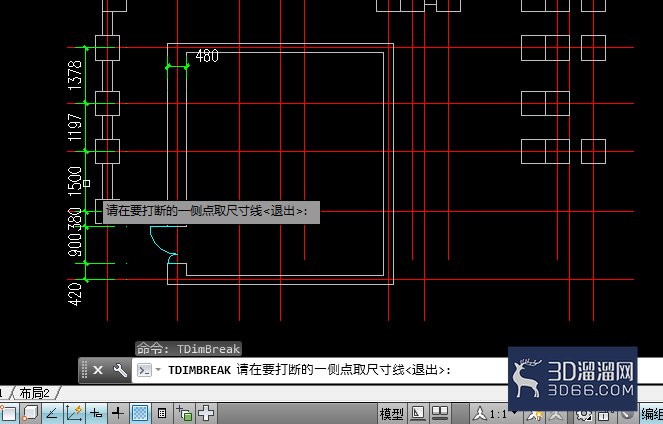Toggle object snap tracking icon

(x=52, y=413)
